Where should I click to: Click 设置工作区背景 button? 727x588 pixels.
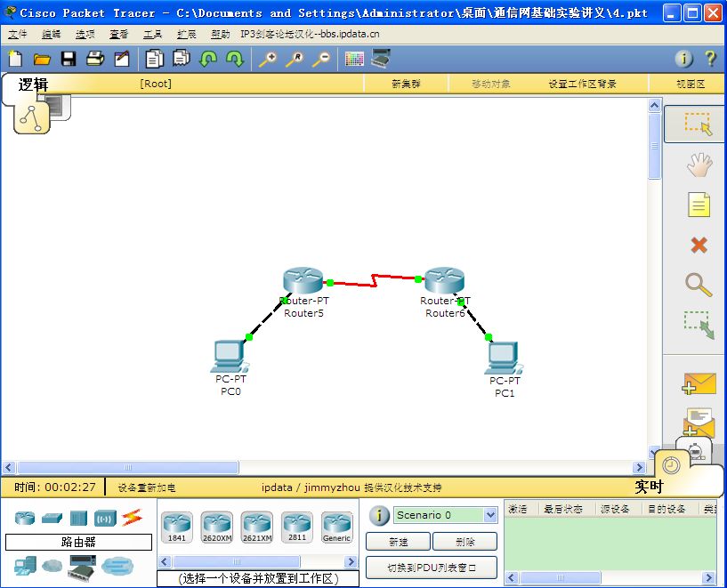click(x=582, y=84)
